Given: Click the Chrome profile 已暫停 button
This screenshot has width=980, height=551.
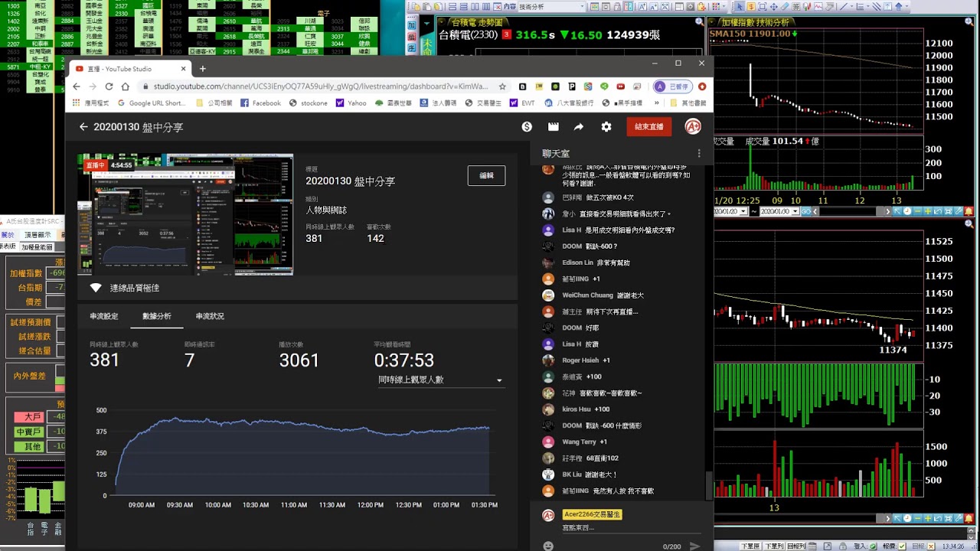Looking at the screenshot, I should pyautogui.click(x=671, y=86).
